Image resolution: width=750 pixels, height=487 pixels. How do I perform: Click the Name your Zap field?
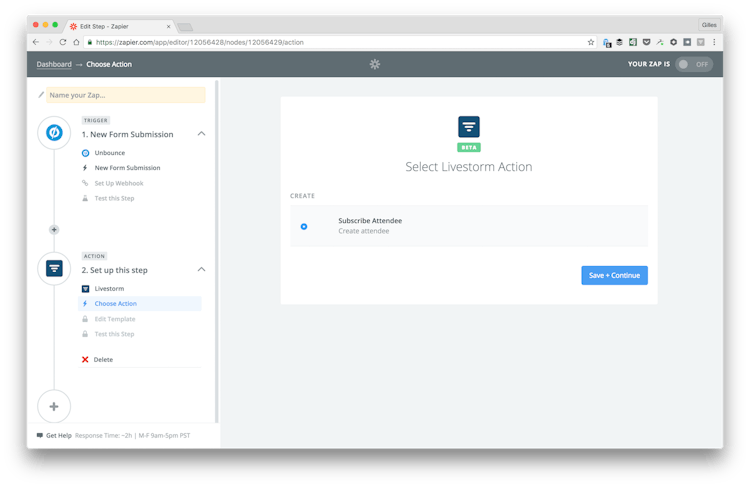(x=126, y=95)
